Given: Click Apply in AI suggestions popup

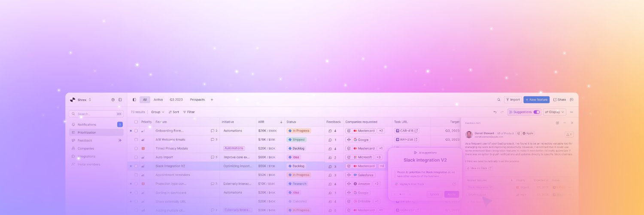Looking at the screenshot, I should click(x=452, y=194).
